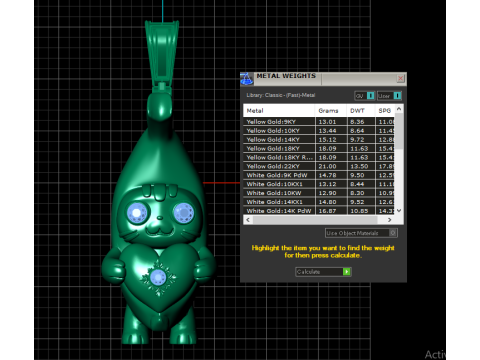Click the 10.85 DWT cell
This screenshot has width=480, height=360.
pos(361,211)
